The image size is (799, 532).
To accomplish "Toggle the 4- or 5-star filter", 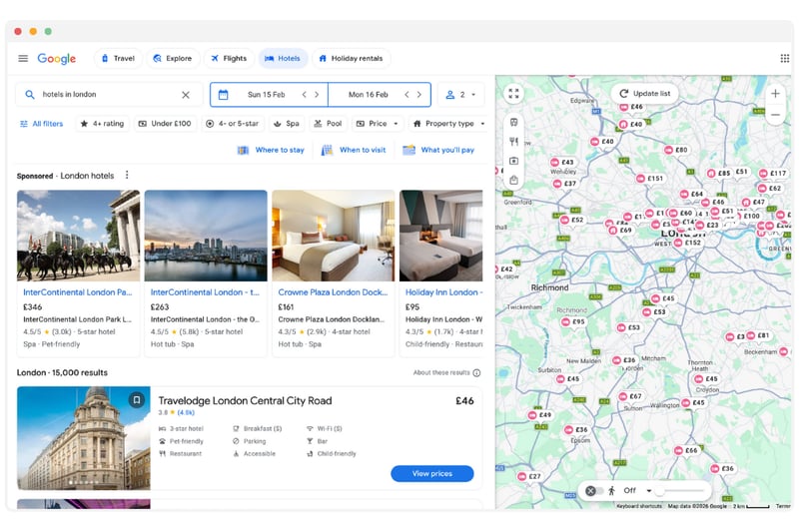I will click(233, 124).
